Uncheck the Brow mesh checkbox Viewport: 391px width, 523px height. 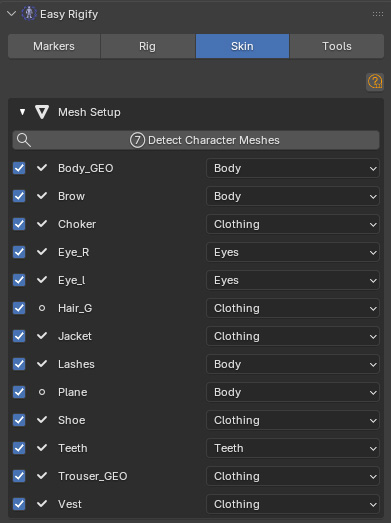19,196
